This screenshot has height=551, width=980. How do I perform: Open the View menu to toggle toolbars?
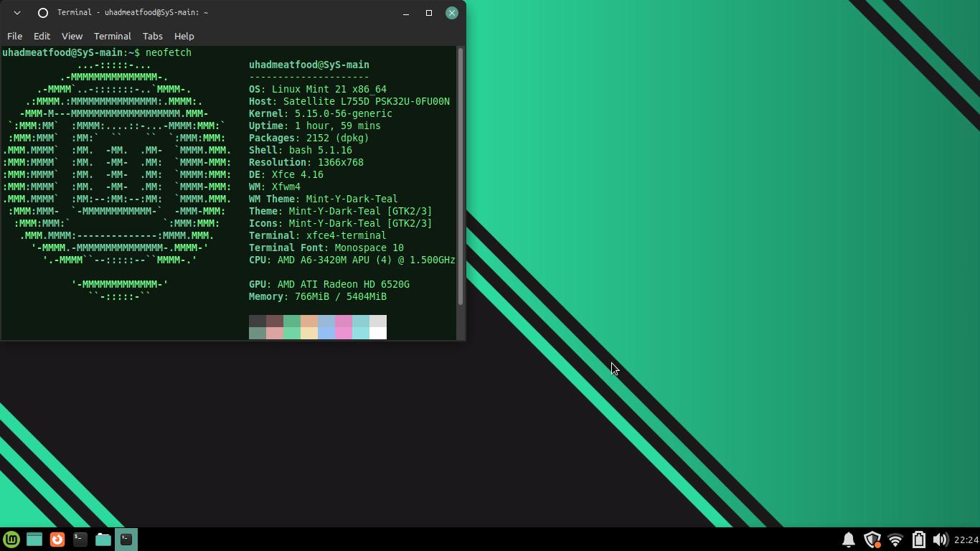point(72,36)
